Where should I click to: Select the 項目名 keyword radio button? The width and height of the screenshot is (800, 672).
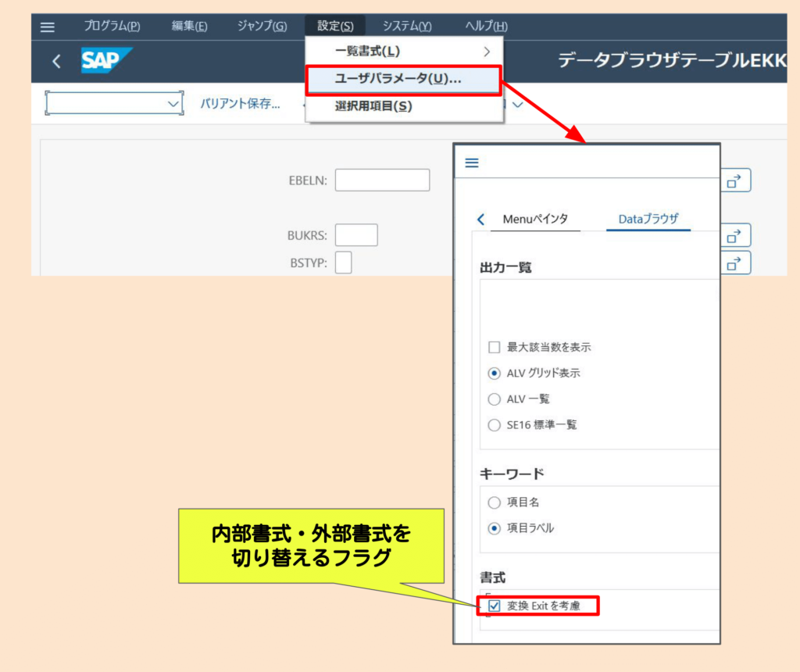(x=494, y=502)
